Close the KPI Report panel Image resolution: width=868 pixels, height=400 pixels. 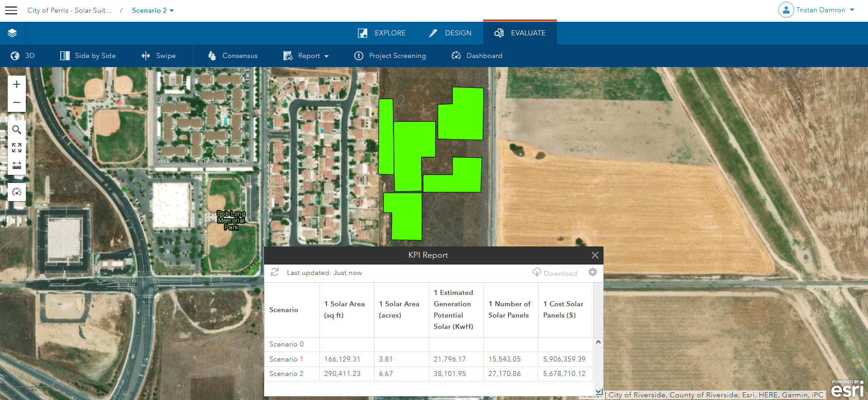tap(595, 255)
